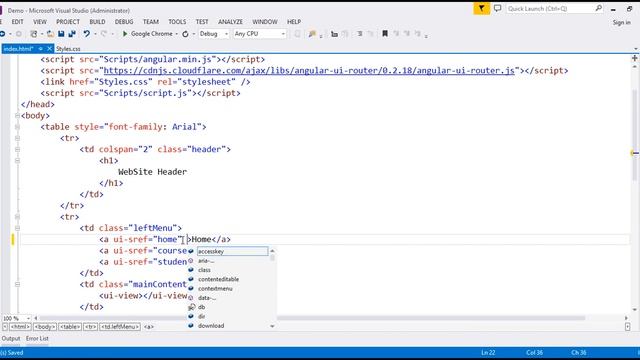Screen dimensions: 640x360
Task: Pin the index.html tab
Action: pos(41,49)
